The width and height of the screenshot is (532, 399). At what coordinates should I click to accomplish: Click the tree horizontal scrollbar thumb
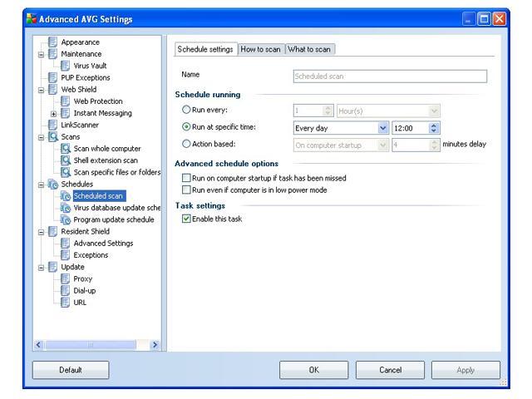pyautogui.click(x=91, y=345)
